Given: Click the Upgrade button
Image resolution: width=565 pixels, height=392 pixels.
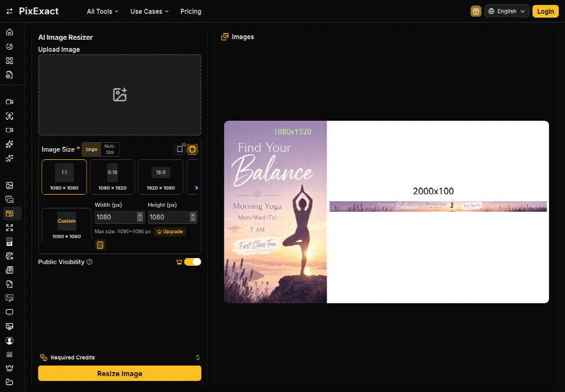Looking at the screenshot, I should click(x=170, y=232).
